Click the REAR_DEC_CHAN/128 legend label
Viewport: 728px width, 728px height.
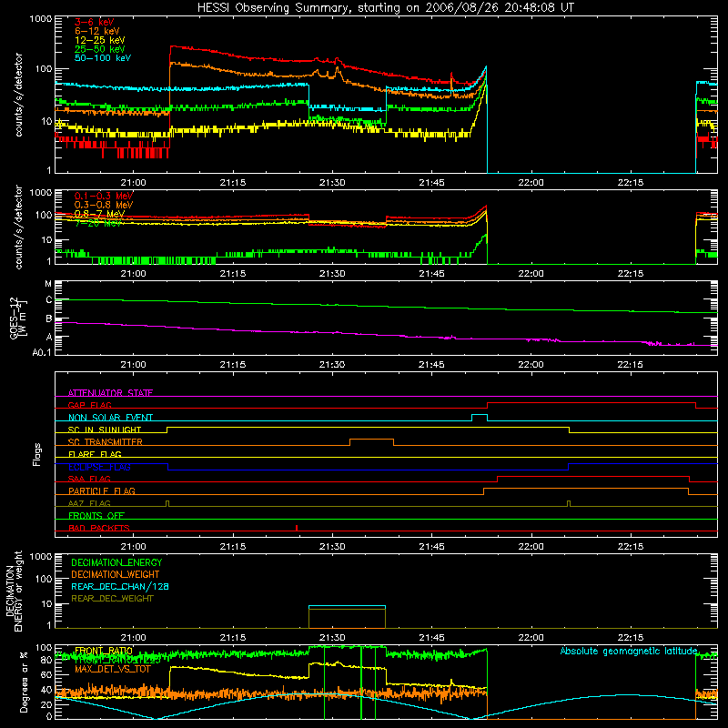(120, 586)
